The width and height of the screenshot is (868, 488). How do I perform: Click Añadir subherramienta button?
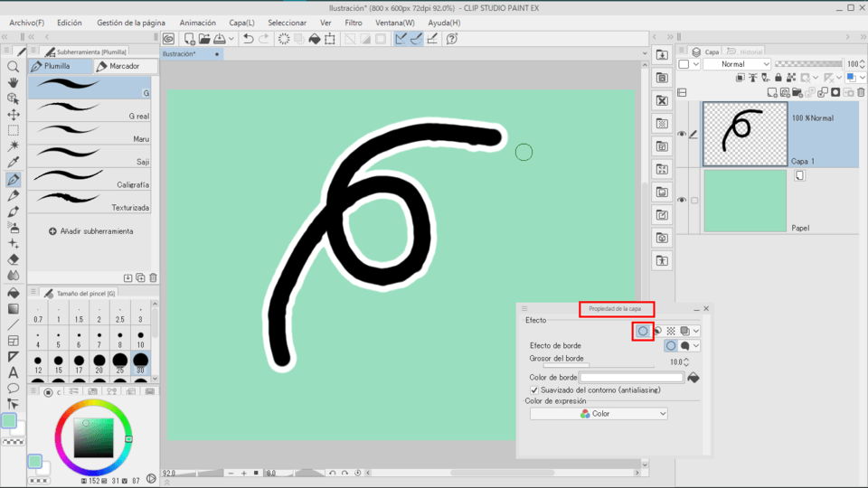(90, 231)
